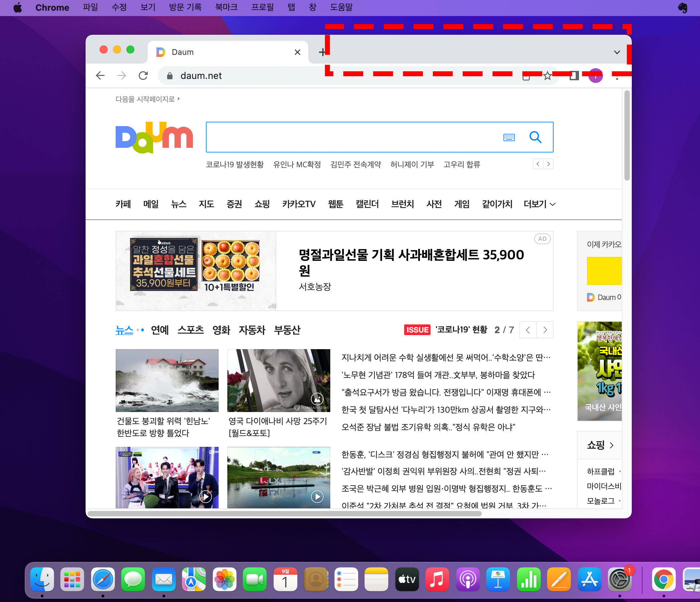This screenshot has height=602, width=700.
Task: Expand the 다음을 시작페이지로 disclosure arrow
Action: [179, 98]
